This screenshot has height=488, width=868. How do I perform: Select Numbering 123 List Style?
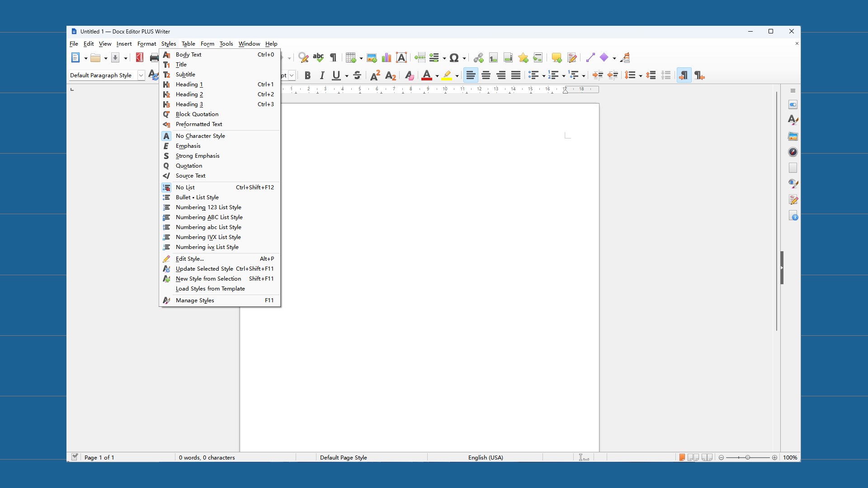point(220,207)
